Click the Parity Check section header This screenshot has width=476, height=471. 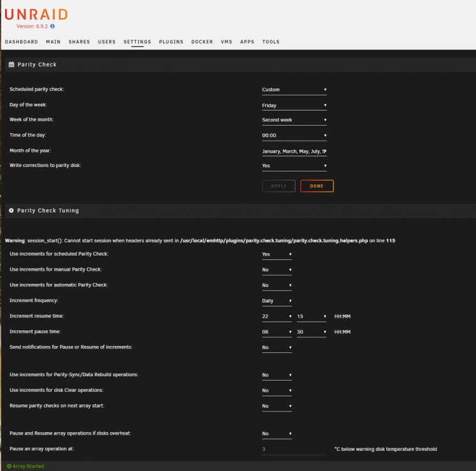241,65
